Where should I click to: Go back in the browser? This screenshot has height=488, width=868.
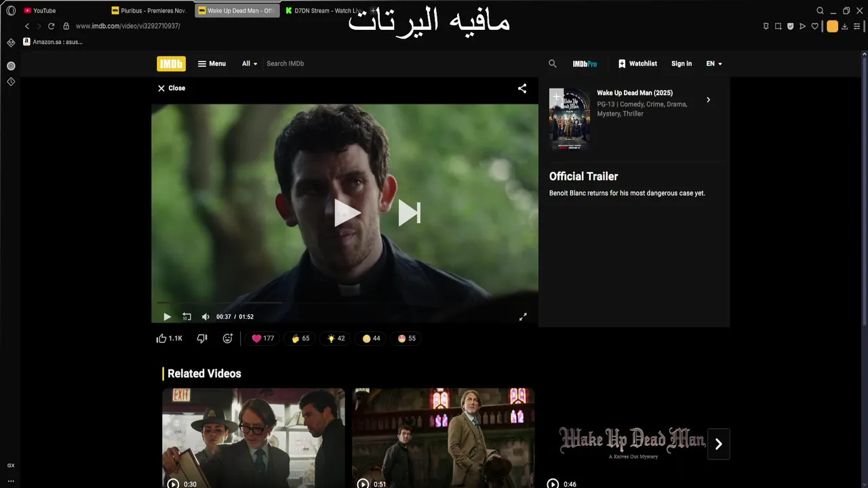pos(27,26)
